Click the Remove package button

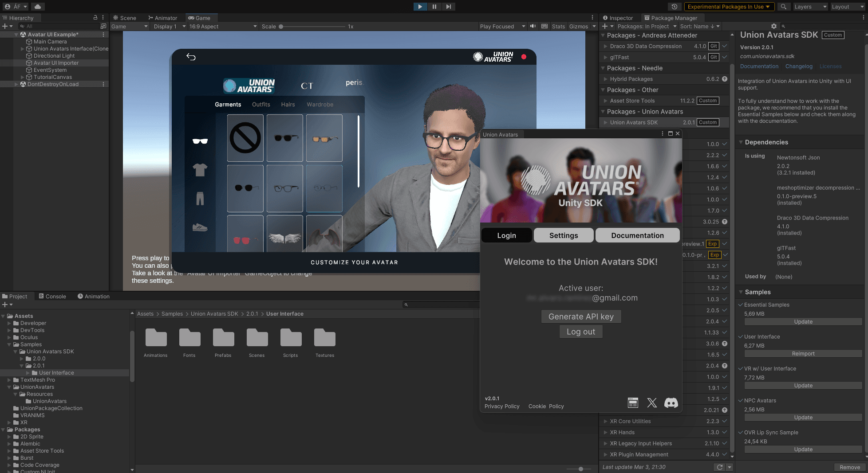tap(850, 467)
